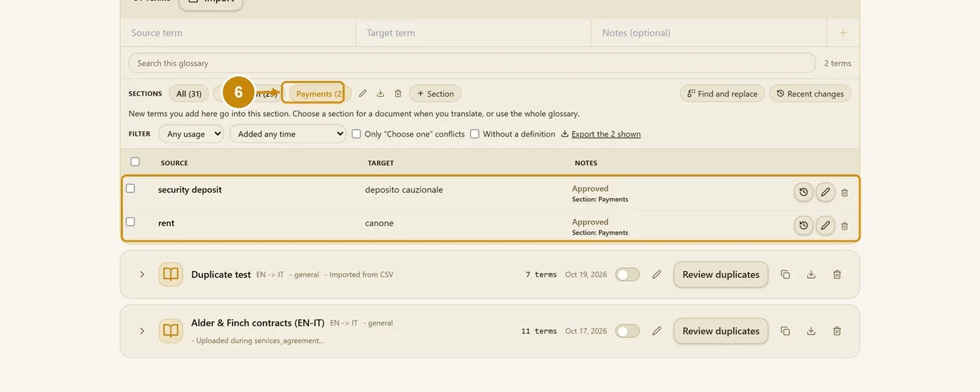This screenshot has width=980, height=392.
Task: Open Recent changes
Action: click(810, 94)
